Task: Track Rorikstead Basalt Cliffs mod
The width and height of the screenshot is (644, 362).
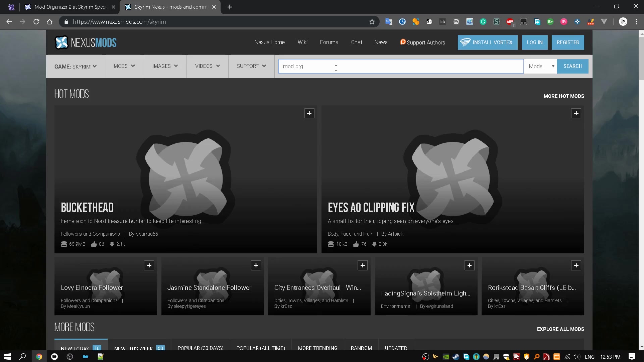Action: [576, 265]
